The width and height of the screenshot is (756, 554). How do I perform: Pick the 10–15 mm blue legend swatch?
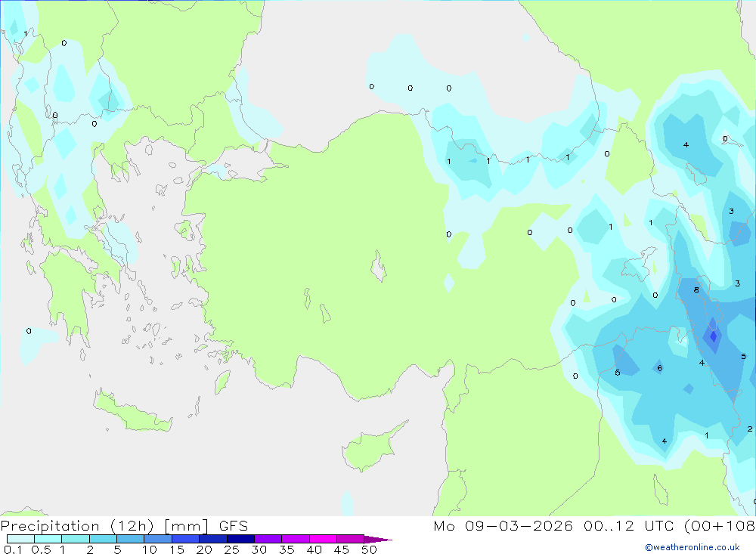click(158, 539)
